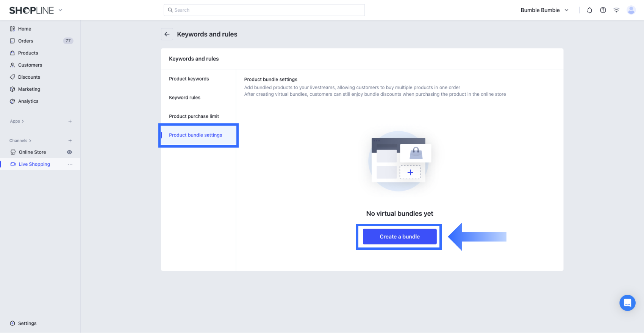The image size is (644, 333).
Task: Open the SHOPLINE logo dropdown chevron
Action: pyautogui.click(x=60, y=10)
